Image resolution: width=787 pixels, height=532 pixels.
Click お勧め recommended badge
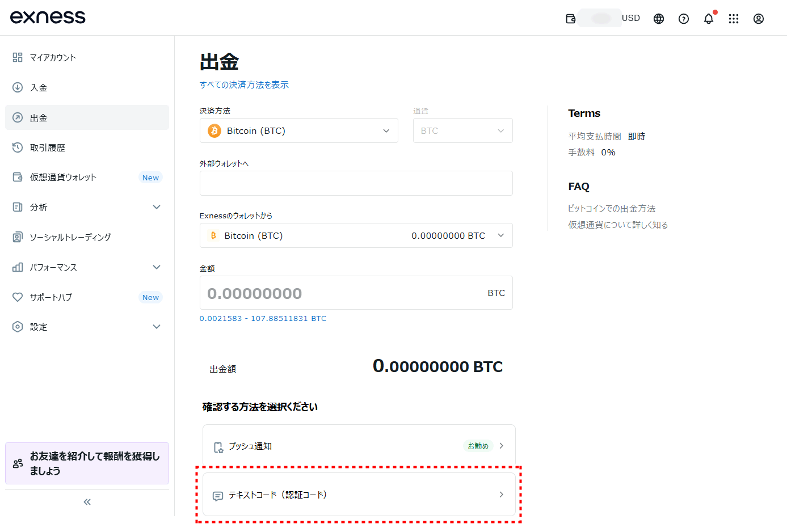coord(478,446)
